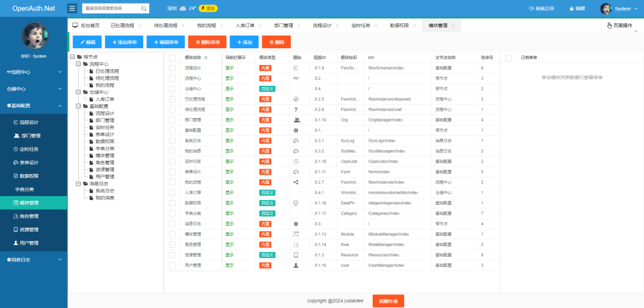
Task: Click the 捐赠作者 button in footer
Action: point(388,301)
